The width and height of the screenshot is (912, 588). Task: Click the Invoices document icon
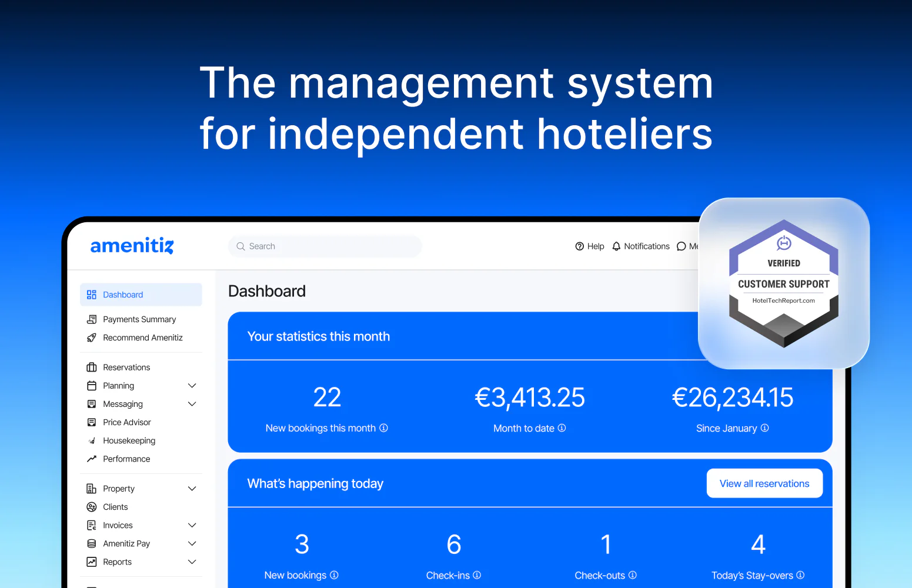tap(92, 525)
